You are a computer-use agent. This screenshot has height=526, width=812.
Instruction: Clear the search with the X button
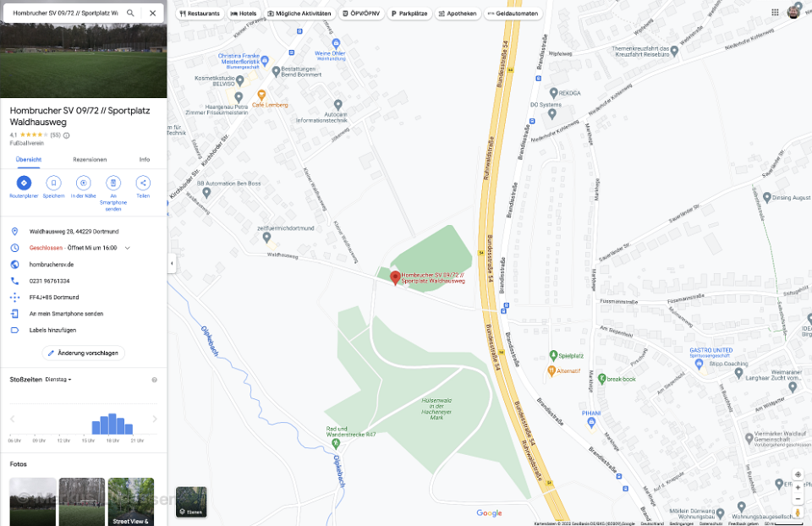coord(153,13)
